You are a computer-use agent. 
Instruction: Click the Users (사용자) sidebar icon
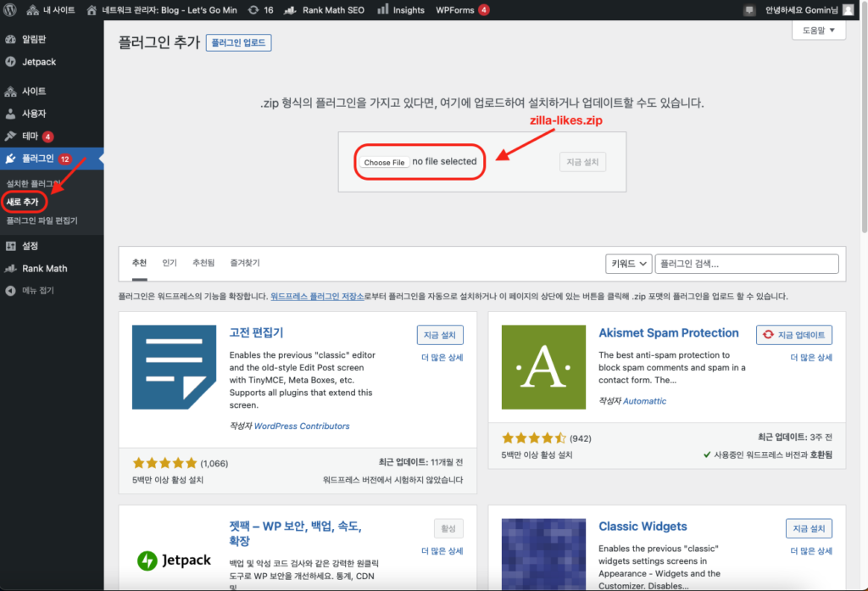coord(10,114)
